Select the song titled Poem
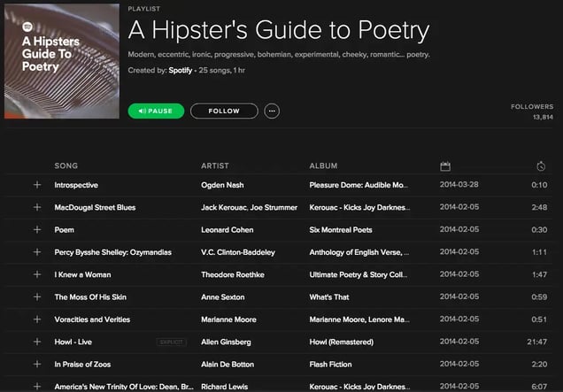Screen dimensions: 563x392 click(65, 230)
